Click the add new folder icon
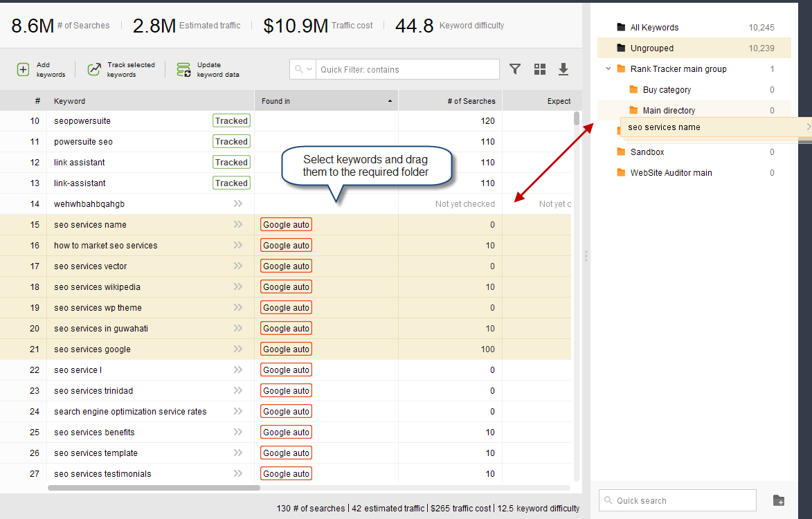This screenshot has height=519, width=812. click(x=779, y=500)
